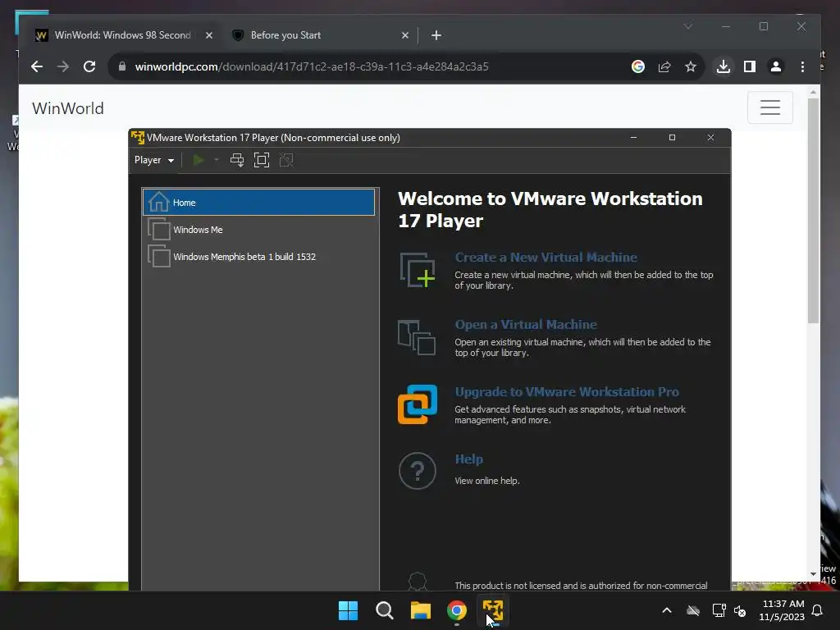Screen dimensions: 840x630
Task: Click Create a New Virtual Machine link
Action: pyautogui.click(x=546, y=257)
